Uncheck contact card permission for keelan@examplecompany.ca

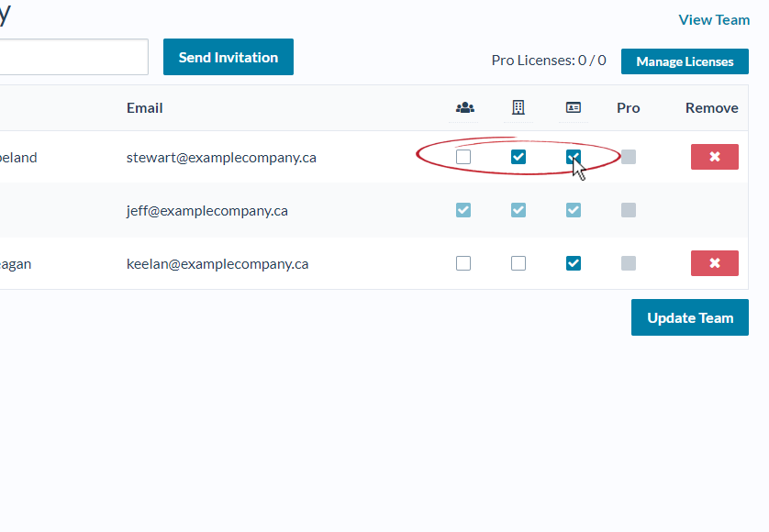(574, 263)
